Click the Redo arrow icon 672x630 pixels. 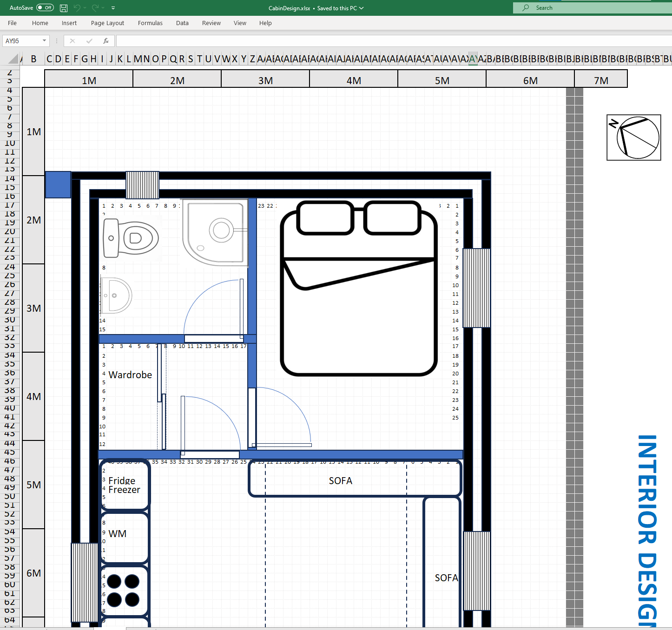click(95, 8)
